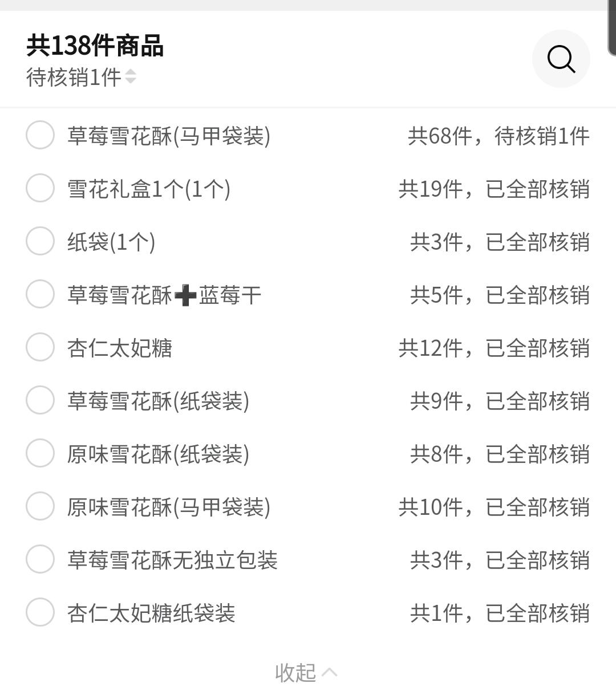Select the 原味雪花酥(马甲袋装) radio button
This screenshot has height=691, width=616.
40,507
